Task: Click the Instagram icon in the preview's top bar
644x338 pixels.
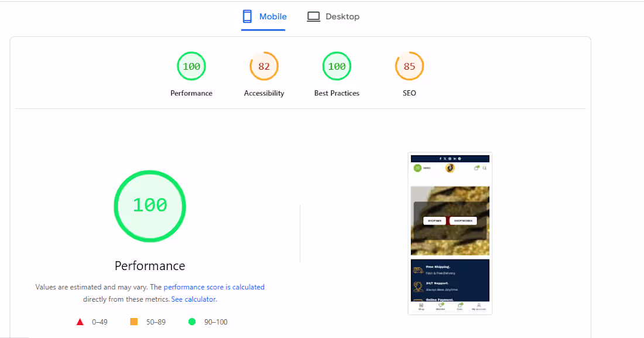Action: [x=450, y=159]
